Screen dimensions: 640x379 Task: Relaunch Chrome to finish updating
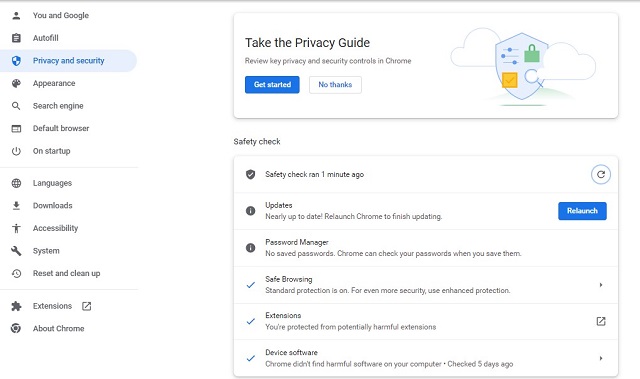point(582,211)
